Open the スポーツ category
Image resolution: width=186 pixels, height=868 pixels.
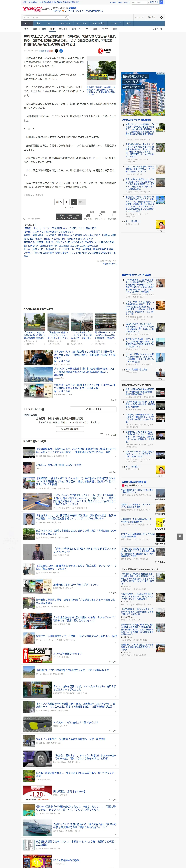[76, 29]
